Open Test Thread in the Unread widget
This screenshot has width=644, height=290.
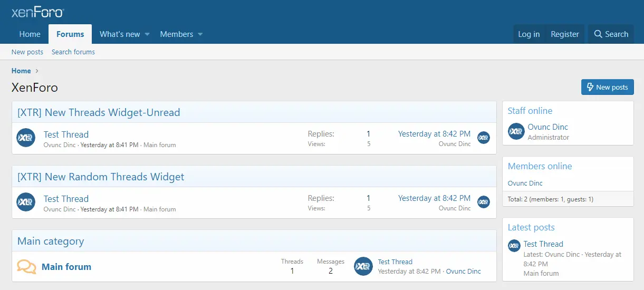click(66, 134)
